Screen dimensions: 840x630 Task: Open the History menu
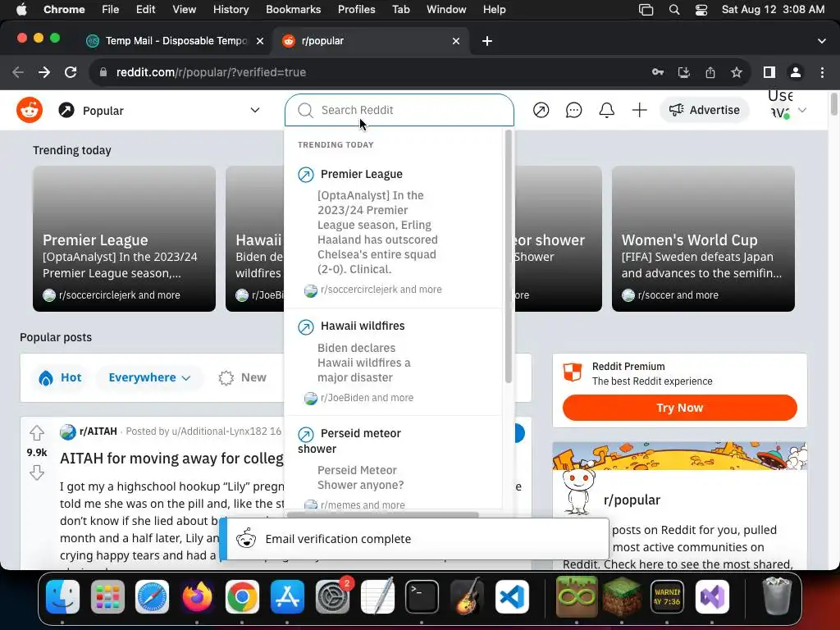231,9
